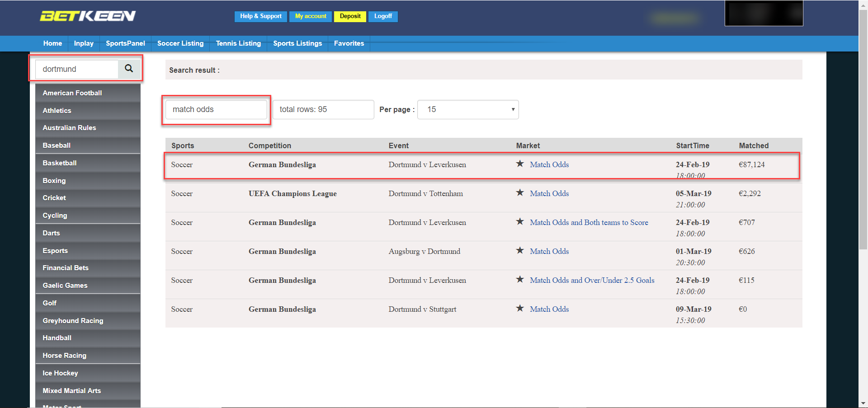Viewport: 868px width, 408px height.
Task: Select Cricket in sidebar
Action: click(88, 198)
